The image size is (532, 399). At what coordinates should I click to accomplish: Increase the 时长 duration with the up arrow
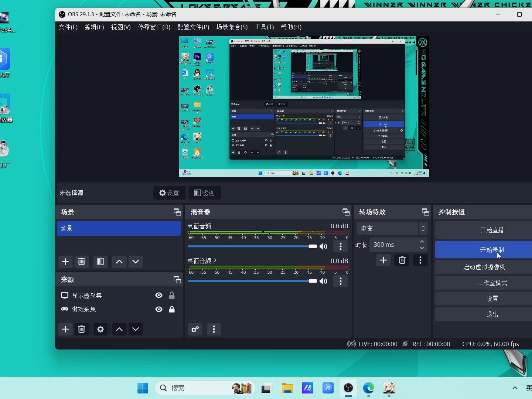pos(422,242)
